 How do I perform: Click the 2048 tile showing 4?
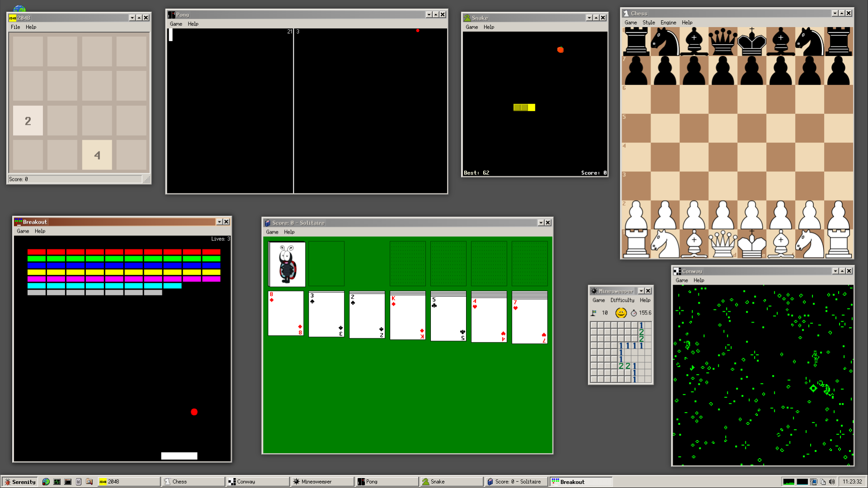pos(97,155)
